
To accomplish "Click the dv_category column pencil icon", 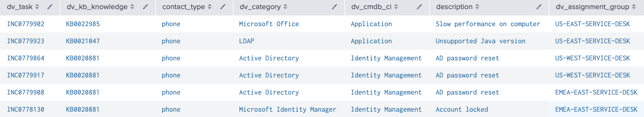I will (x=335, y=7).
